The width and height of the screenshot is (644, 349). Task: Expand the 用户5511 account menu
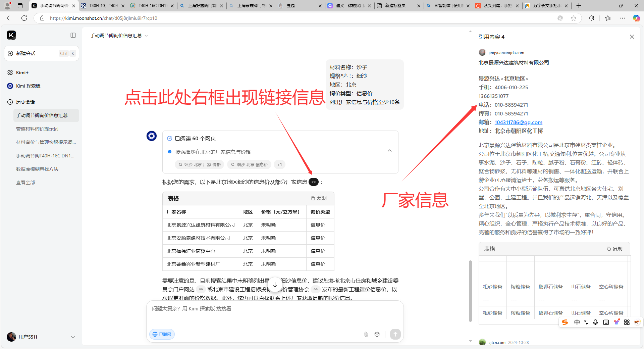(x=73, y=337)
